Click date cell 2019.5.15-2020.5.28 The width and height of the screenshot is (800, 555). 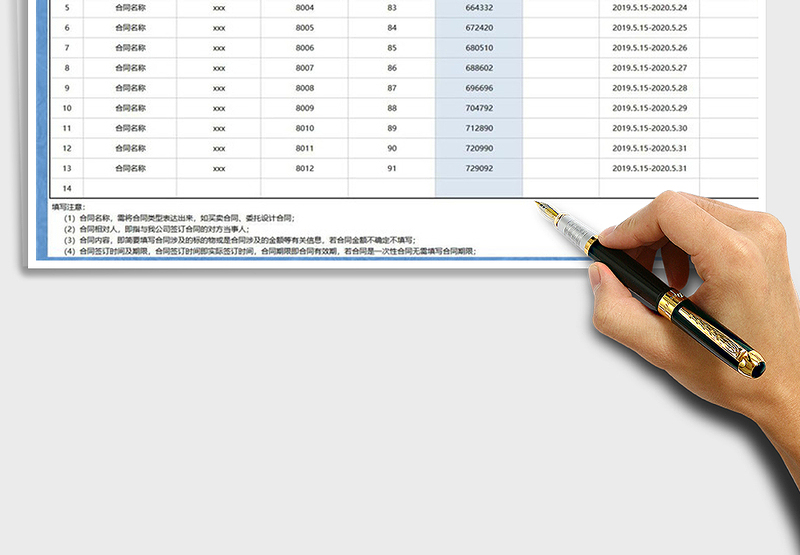pos(649,88)
